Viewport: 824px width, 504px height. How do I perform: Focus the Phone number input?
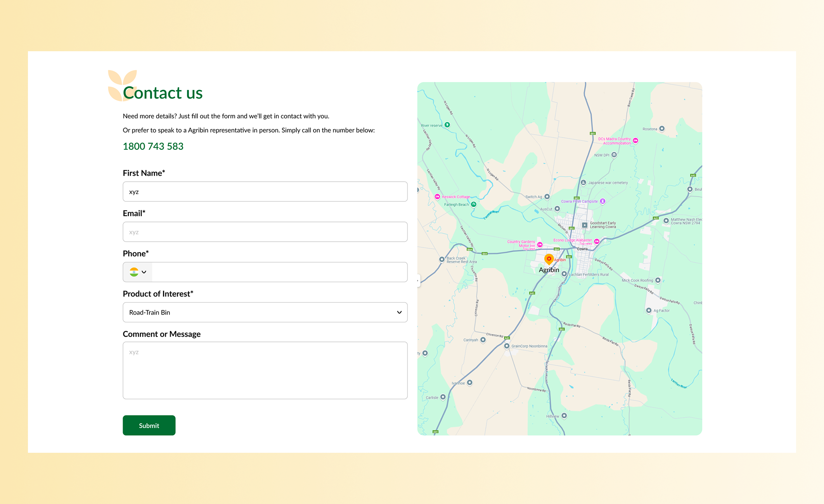(279, 272)
